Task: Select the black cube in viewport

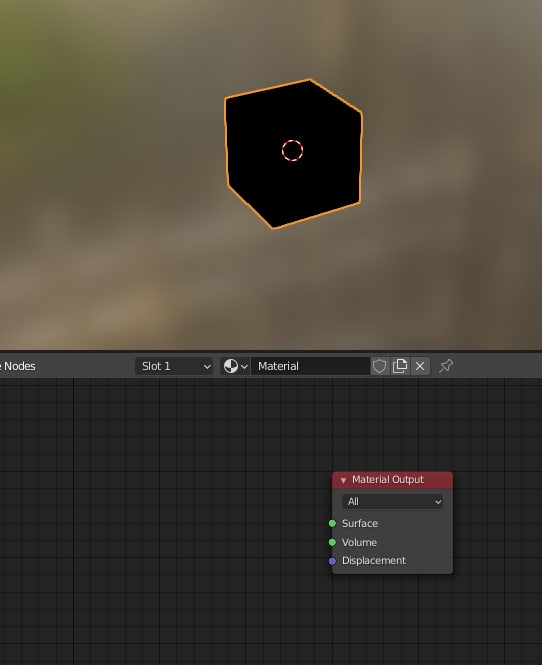Action: [x=293, y=154]
